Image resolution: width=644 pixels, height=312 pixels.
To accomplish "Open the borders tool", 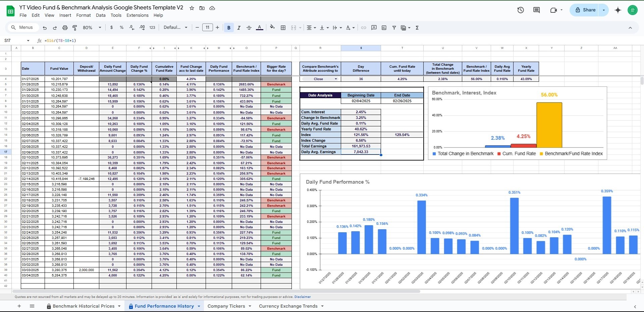I will (283, 28).
